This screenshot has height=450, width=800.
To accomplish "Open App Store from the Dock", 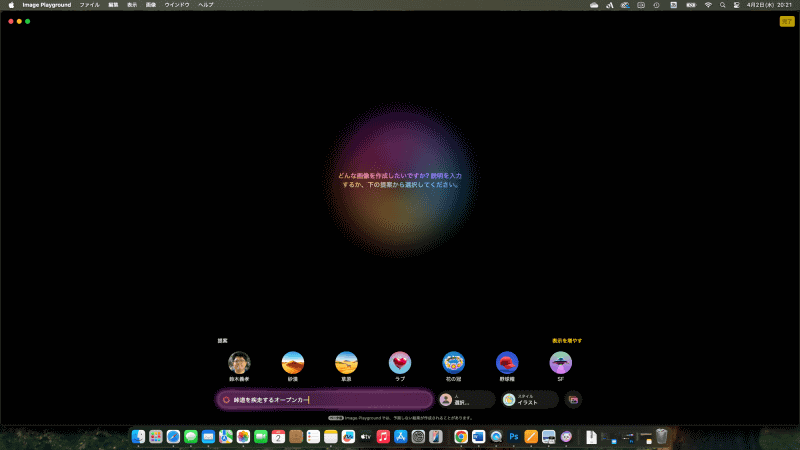I will (x=401, y=437).
